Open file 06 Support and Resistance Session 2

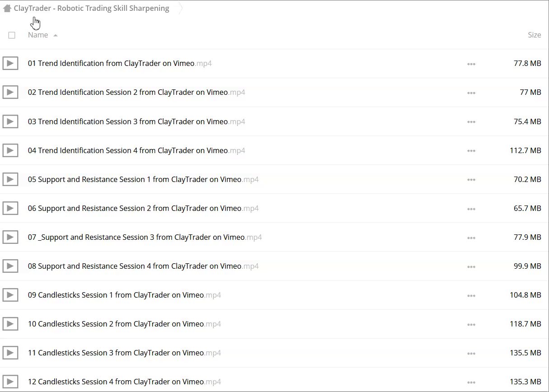coord(143,208)
